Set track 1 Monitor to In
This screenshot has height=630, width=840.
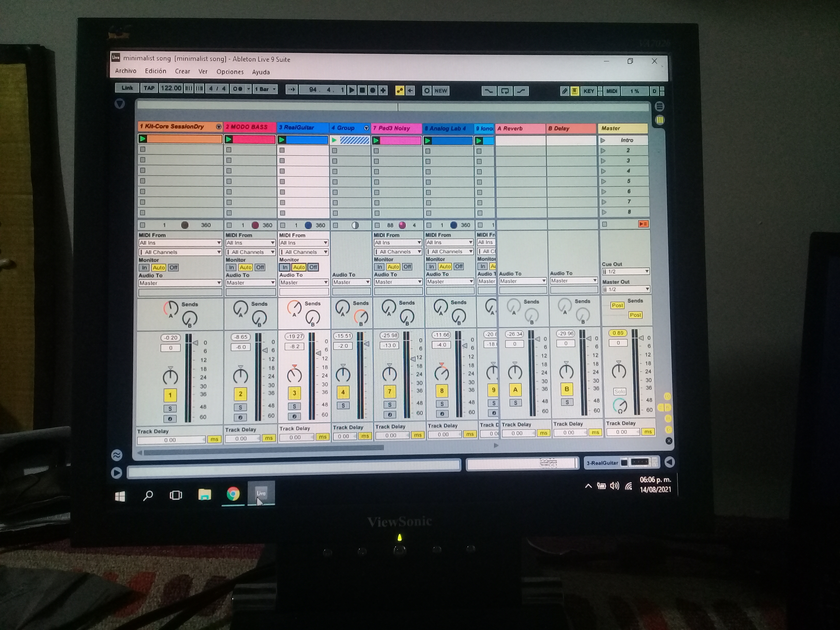pyautogui.click(x=144, y=267)
